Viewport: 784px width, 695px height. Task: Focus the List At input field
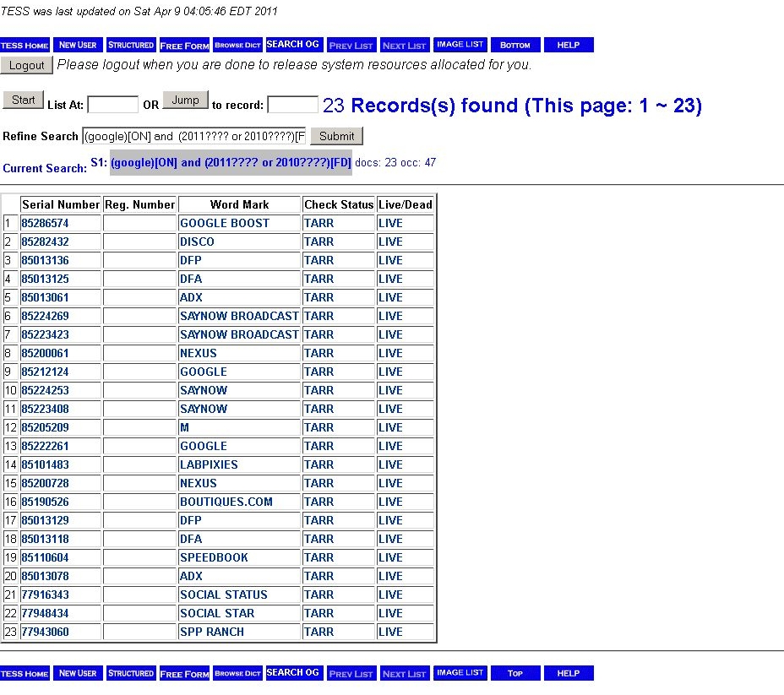pos(112,105)
